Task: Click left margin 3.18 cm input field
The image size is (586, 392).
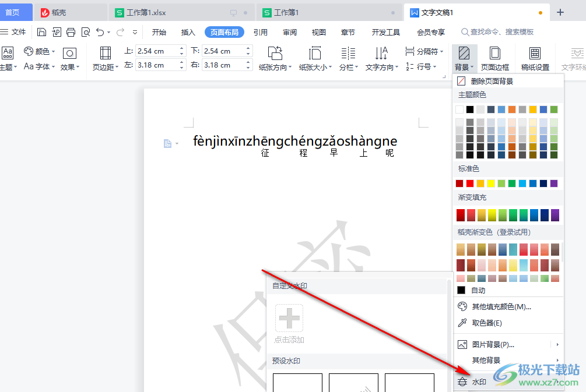Action: tap(157, 65)
